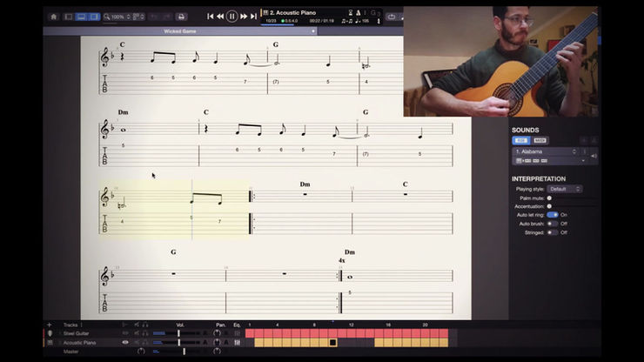Viewport: 644px width, 362px height.
Task: Click the Steel Guitar pan knob
Action: click(x=217, y=333)
